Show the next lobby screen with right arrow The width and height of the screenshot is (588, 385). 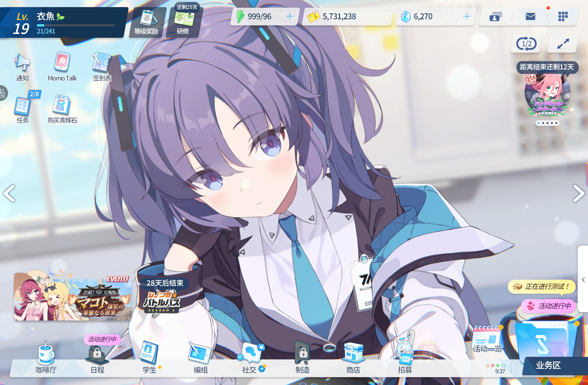tap(579, 193)
